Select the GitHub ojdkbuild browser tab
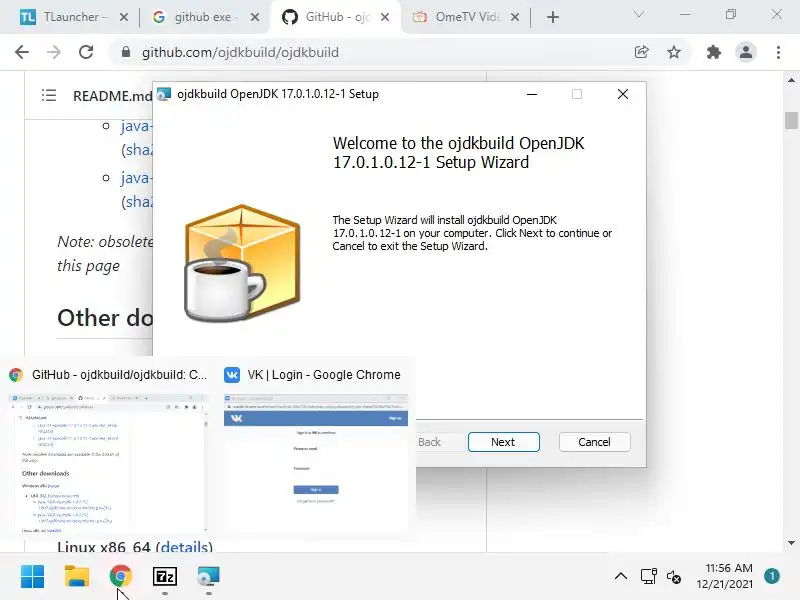This screenshot has height=600, width=800. [336, 17]
